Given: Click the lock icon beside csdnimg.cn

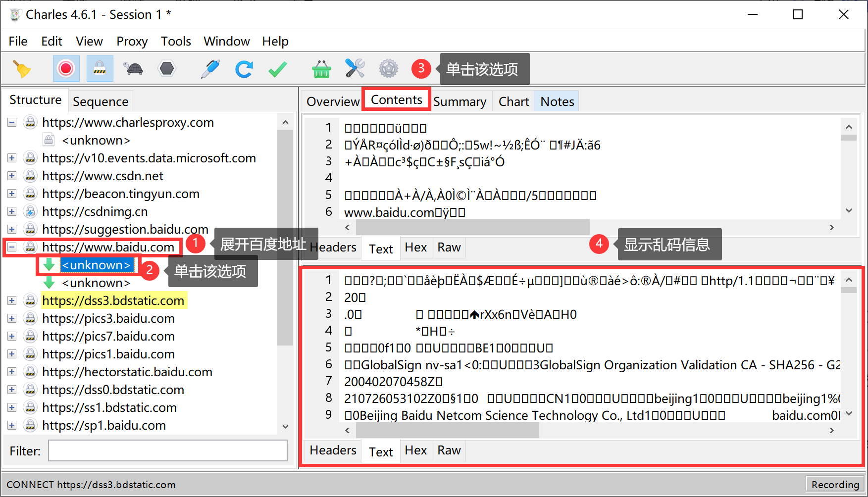Looking at the screenshot, I should [x=30, y=211].
